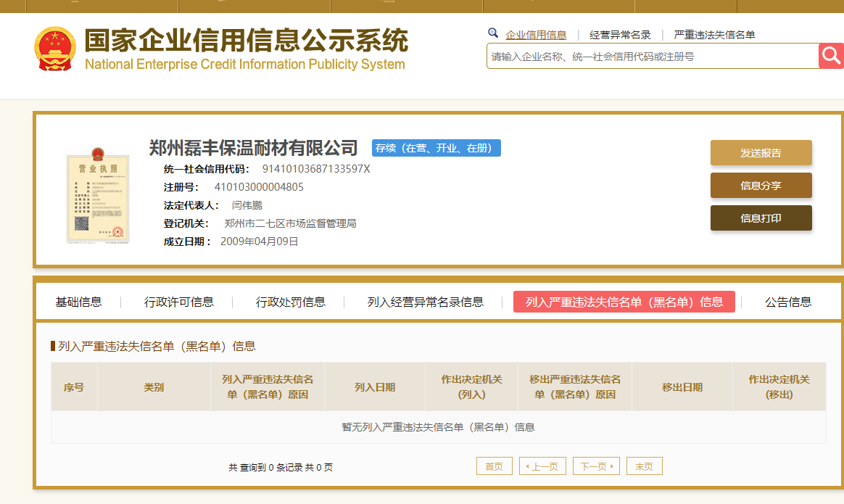The width and height of the screenshot is (844, 504).
Task: Click the 作出决定机关(移出) column header
Action: coord(779,387)
